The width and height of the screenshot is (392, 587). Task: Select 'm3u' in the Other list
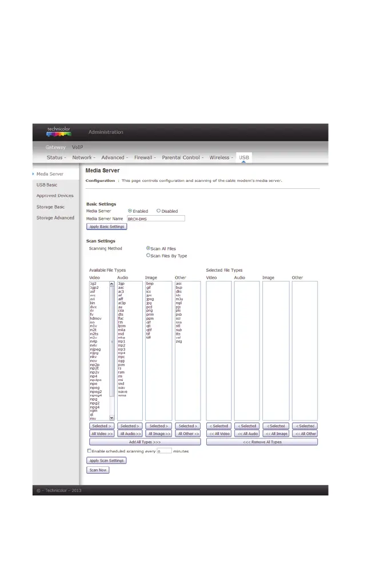click(179, 299)
